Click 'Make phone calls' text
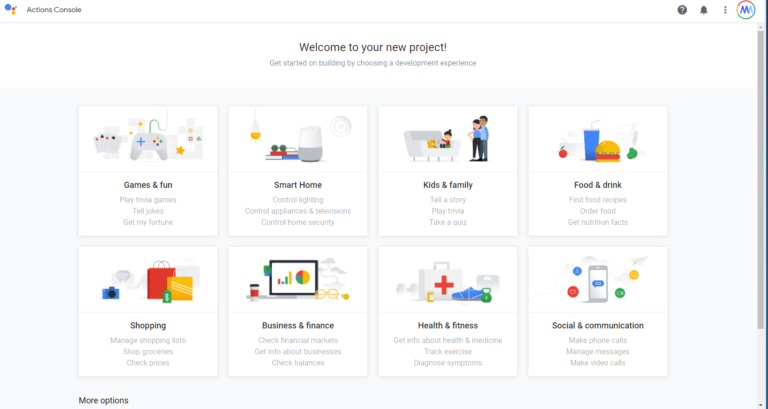 598,340
